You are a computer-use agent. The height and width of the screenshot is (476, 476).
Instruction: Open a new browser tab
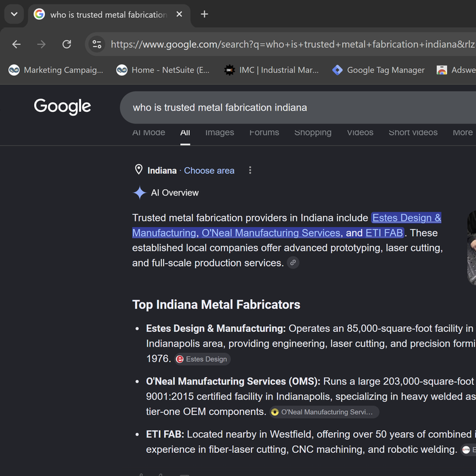pyautogui.click(x=205, y=14)
